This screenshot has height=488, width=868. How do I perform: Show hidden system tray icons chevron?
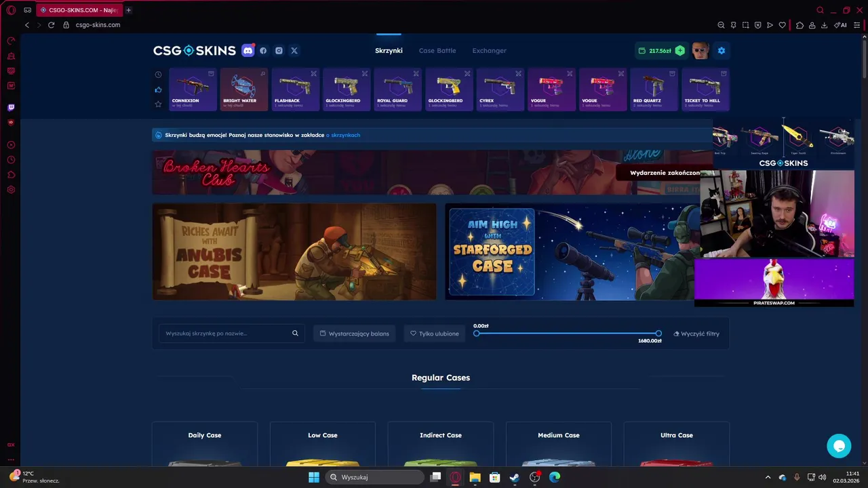768,477
